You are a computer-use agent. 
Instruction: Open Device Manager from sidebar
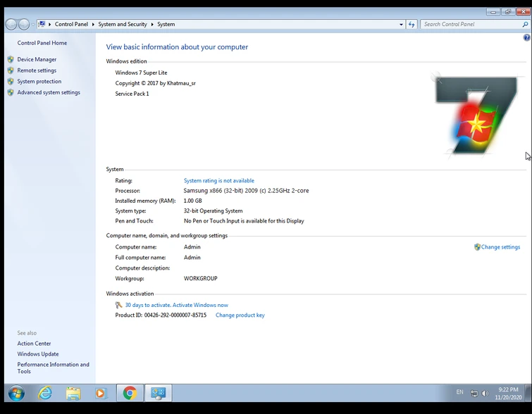coord(37,59)
